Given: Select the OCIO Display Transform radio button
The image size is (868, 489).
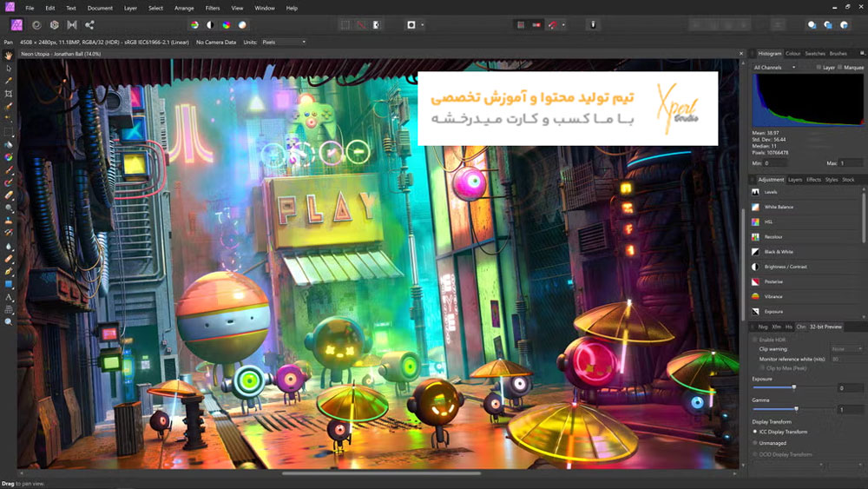Looking at the screenshot, I should click(x=755, y=454).
